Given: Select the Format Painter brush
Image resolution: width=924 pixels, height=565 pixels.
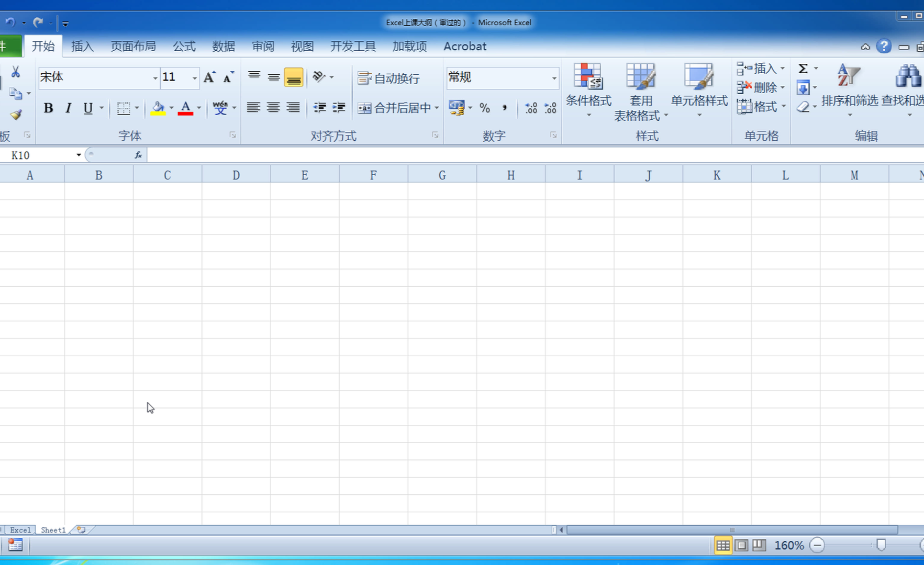Looking at the screenshot, I should coord(16,115).
